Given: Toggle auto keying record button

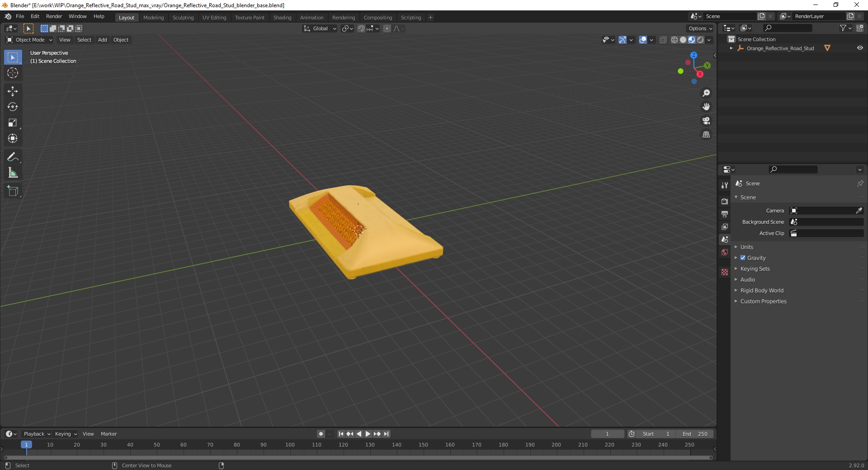Looking at the screenshot, I should 321,434.
